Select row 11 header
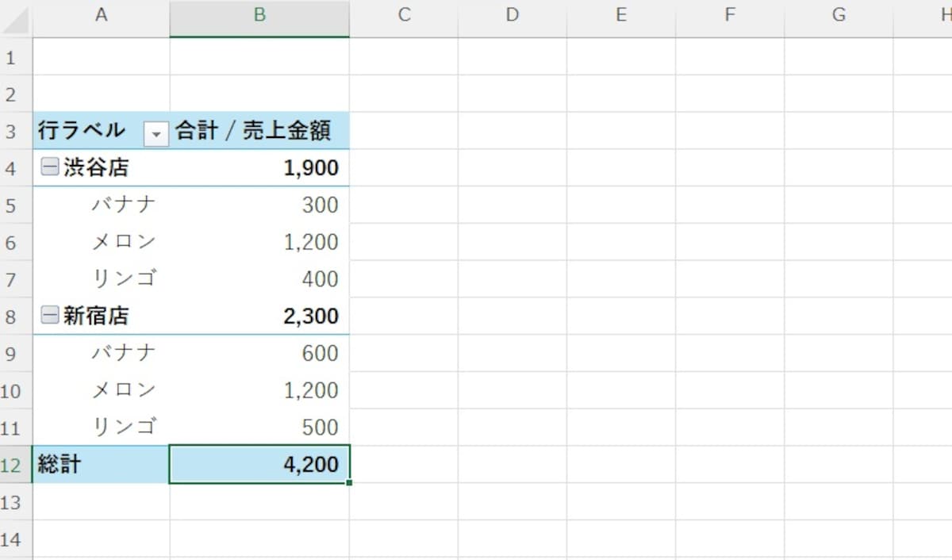952x560 pixels. tap(16, 427)
